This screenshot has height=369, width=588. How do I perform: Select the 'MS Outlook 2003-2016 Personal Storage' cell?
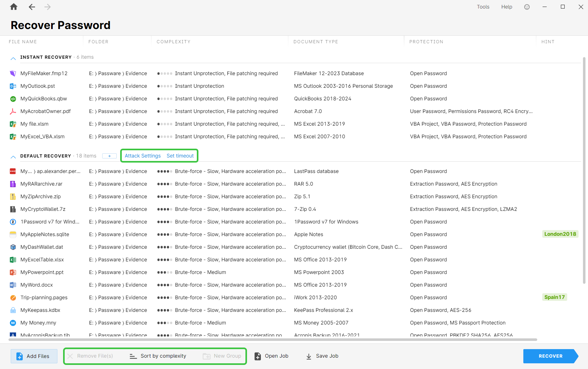click(344, 86)
